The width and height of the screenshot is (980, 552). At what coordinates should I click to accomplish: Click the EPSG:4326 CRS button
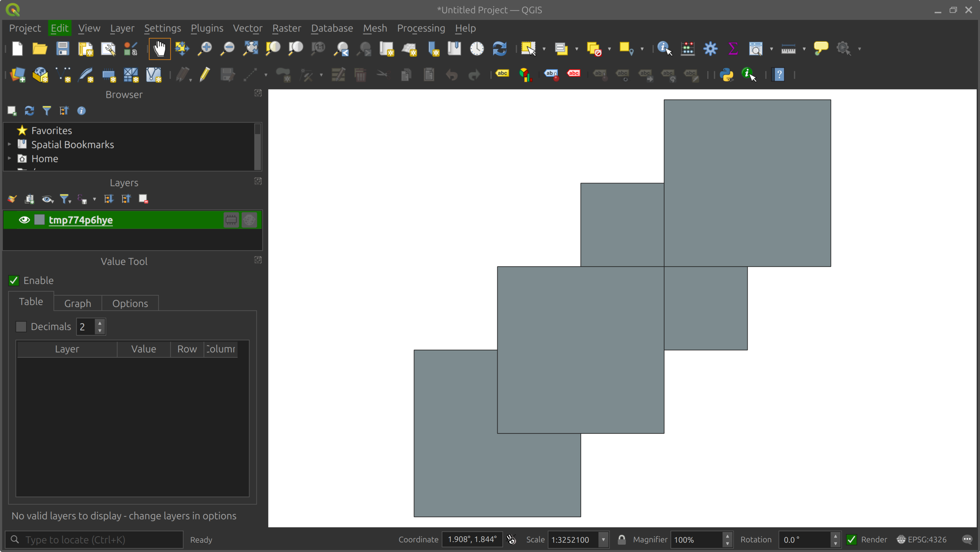click(921, 539)
